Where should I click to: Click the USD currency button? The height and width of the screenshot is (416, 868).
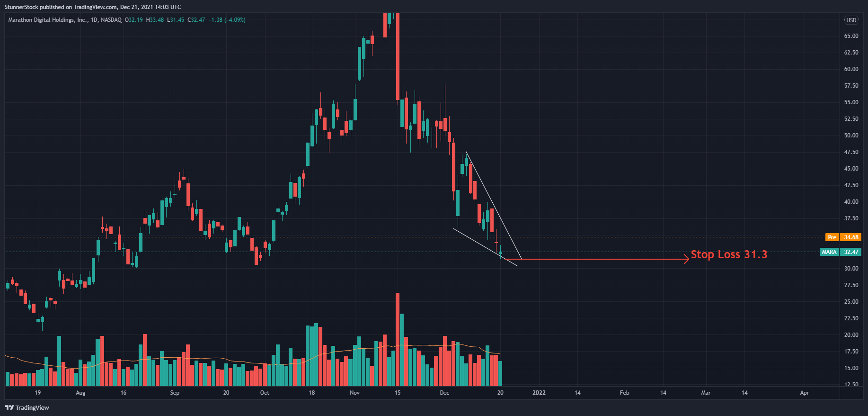[x=851, y=20]
